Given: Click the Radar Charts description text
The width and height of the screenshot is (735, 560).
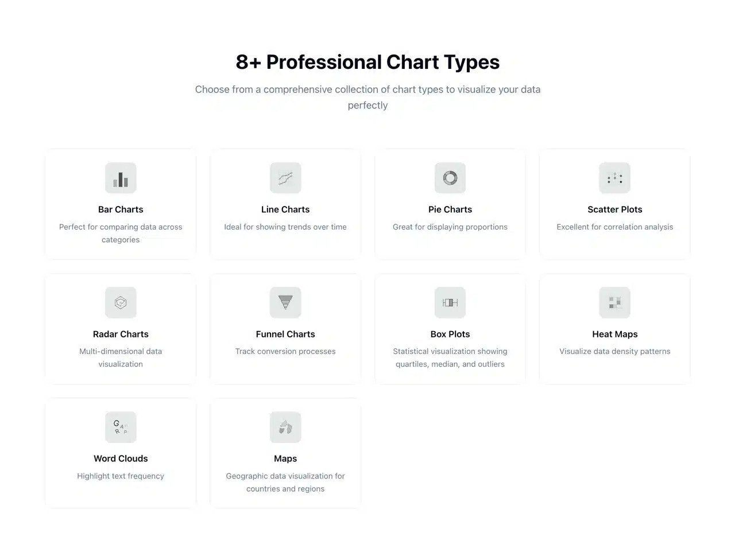Looking at the screenshot, I should click(121, 357).
